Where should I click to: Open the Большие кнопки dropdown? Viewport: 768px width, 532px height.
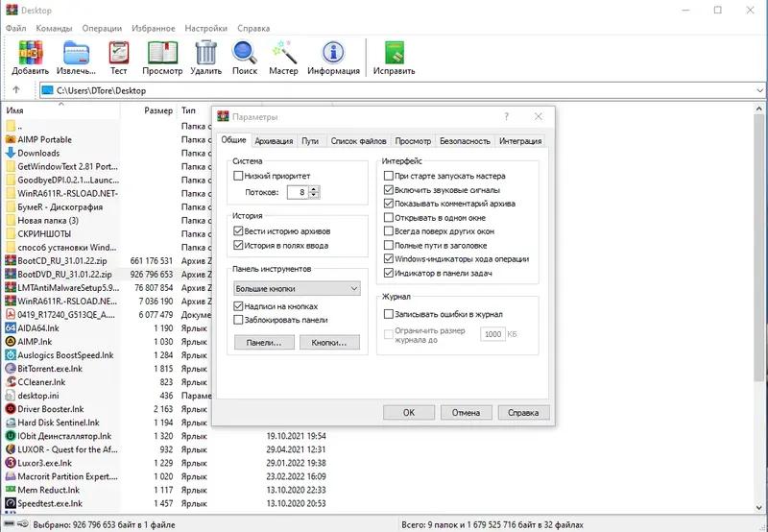point(297,288)
